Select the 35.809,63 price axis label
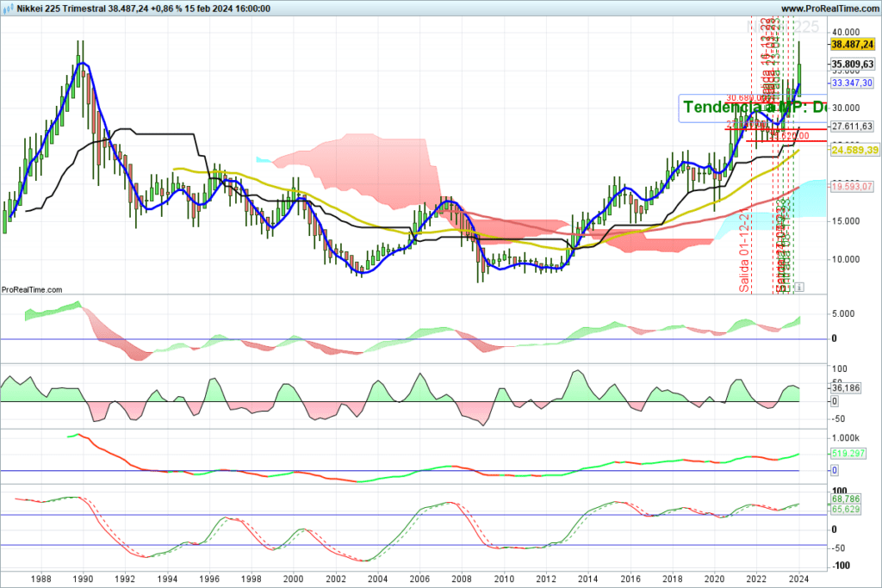The image size is (882, 588). point(852,64)
